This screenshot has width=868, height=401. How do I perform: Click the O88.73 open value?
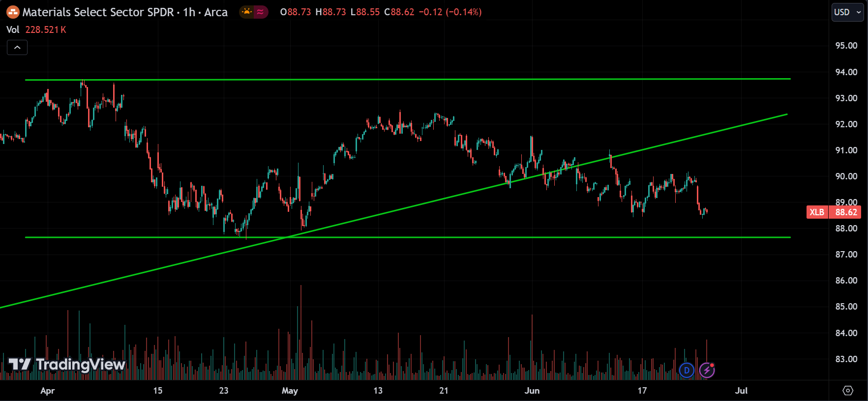click(x=296, y=12)
